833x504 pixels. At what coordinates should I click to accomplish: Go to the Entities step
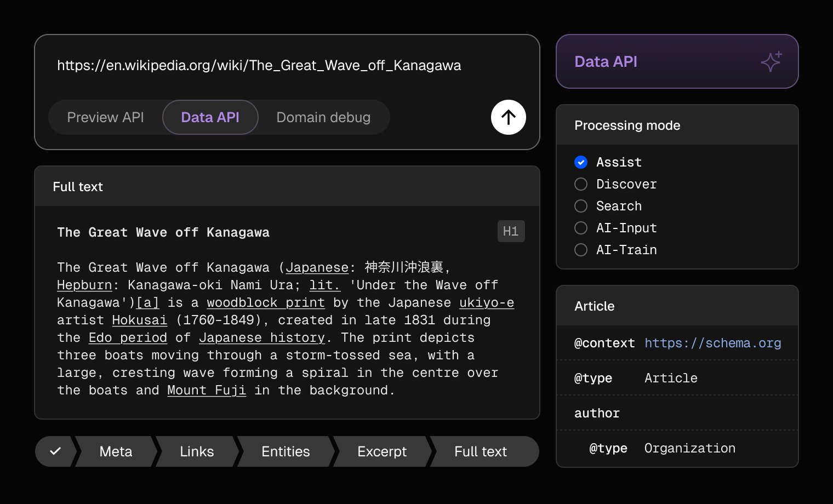(286, 451)
